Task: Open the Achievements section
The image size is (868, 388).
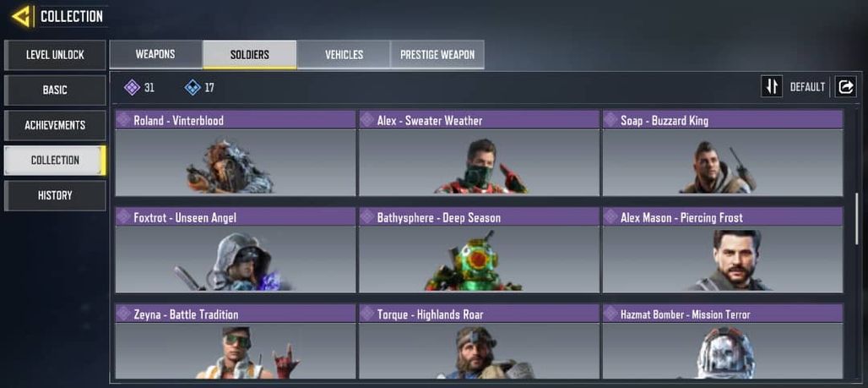Action: 55,125
